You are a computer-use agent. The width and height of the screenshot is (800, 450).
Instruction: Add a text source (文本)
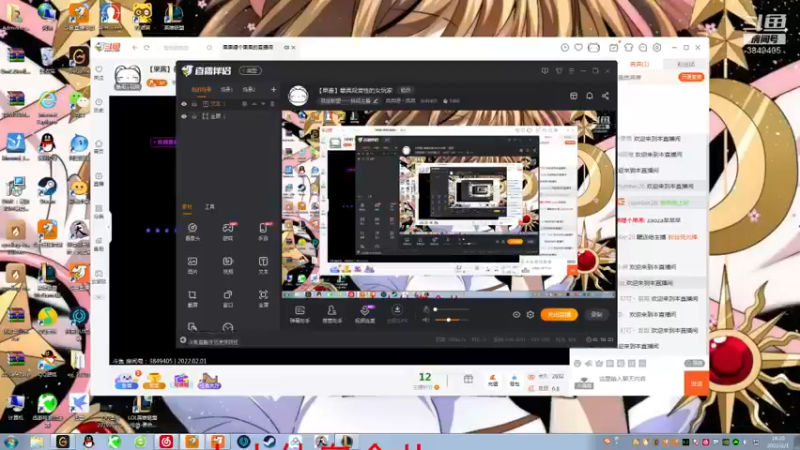pos(263,265)
